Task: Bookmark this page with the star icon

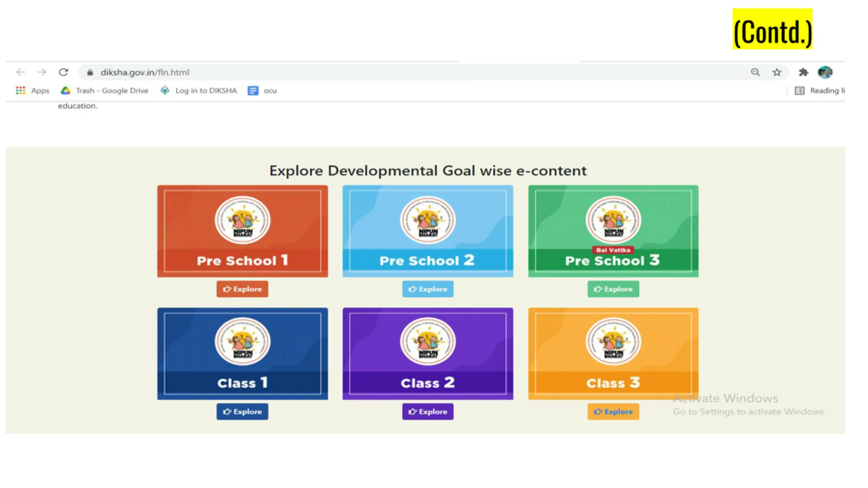Action: (x=777, y=72)
